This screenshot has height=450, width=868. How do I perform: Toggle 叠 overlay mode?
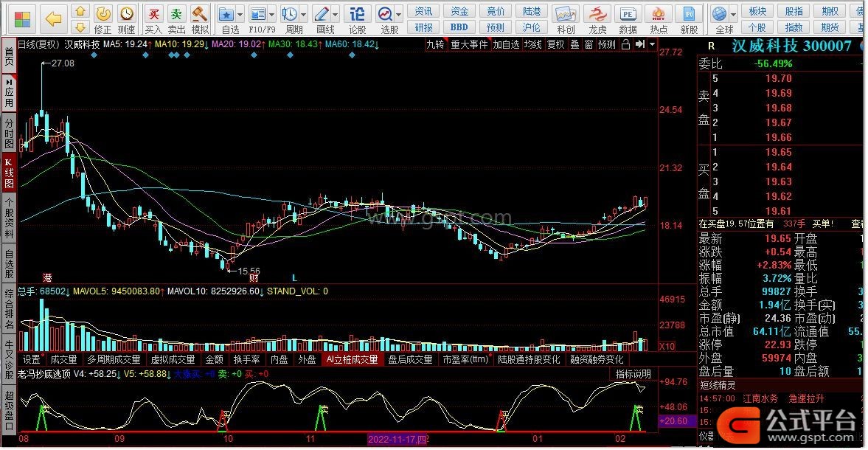pos(574,44)
